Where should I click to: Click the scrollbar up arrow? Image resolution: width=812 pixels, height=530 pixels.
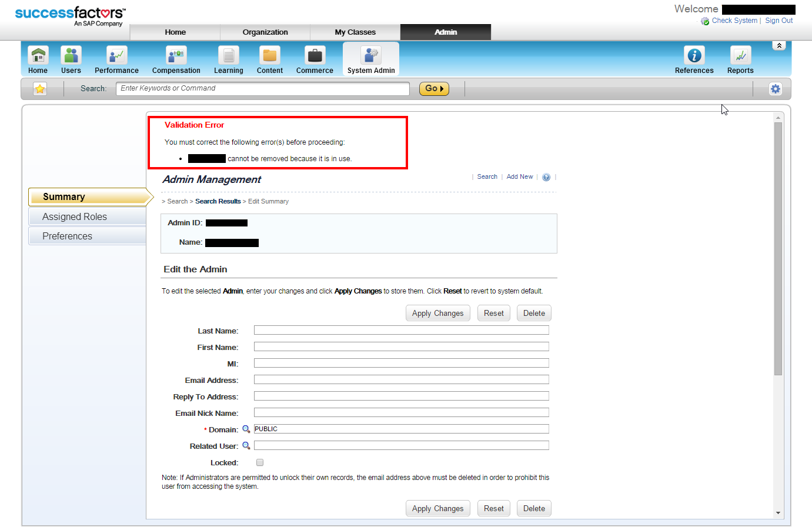pyautogui.click(x=778, y=118)
